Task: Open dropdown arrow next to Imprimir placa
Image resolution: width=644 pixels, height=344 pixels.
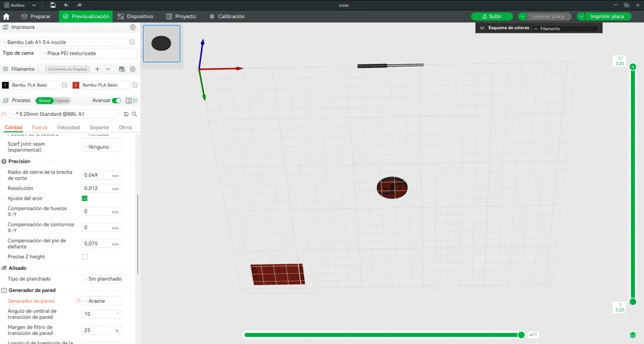Action: point(581,17)
